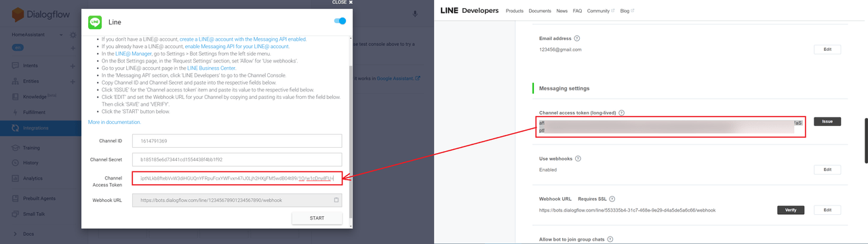This screenshot has height=244, width=868.
Task: Click the Channel Access Token input field
Action: click(237, 178)
